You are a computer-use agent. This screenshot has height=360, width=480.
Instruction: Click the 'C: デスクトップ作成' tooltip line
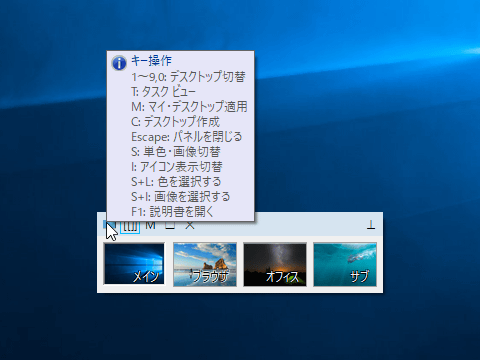point(175,122)
